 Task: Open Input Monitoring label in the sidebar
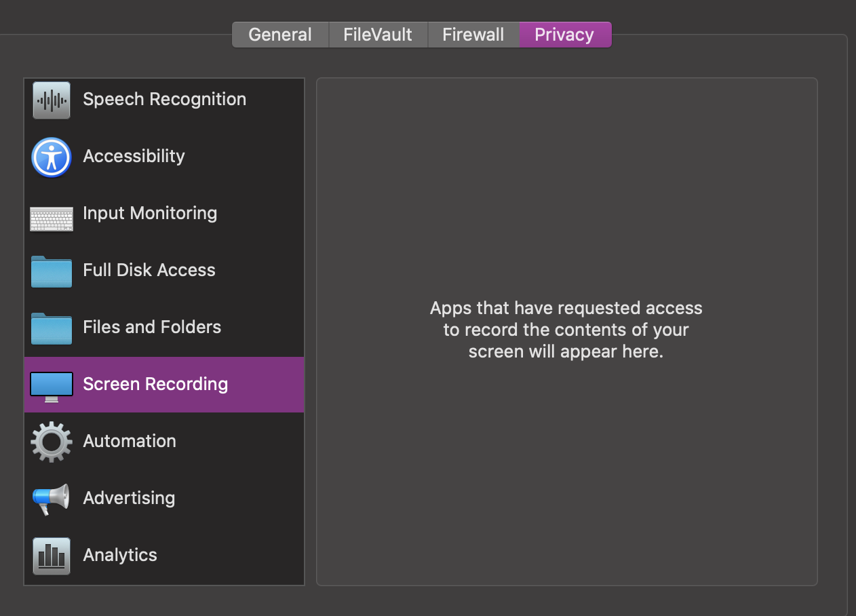point(150,213)
